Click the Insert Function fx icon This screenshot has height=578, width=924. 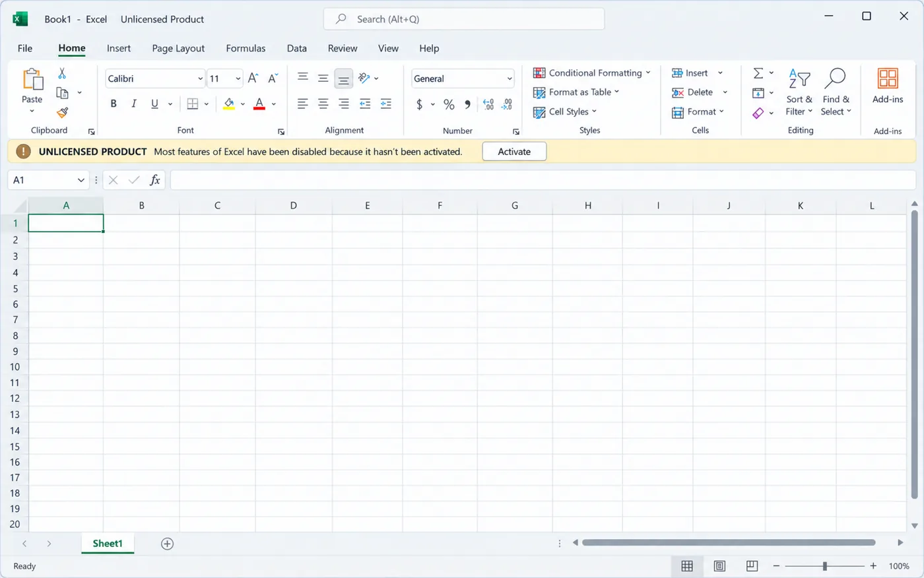point(155,180)
